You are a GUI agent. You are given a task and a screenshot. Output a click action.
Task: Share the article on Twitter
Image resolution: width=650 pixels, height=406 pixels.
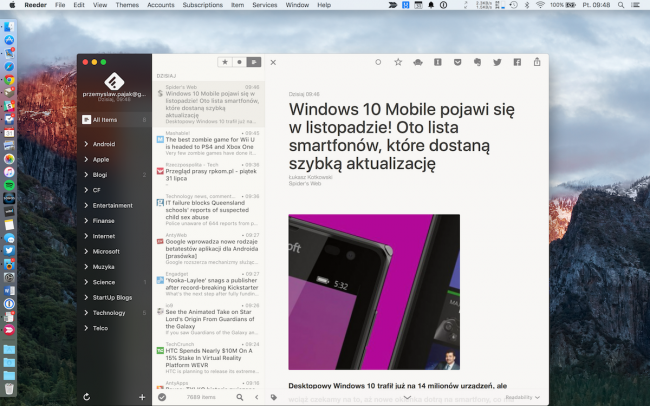click(x=497, y=62)
